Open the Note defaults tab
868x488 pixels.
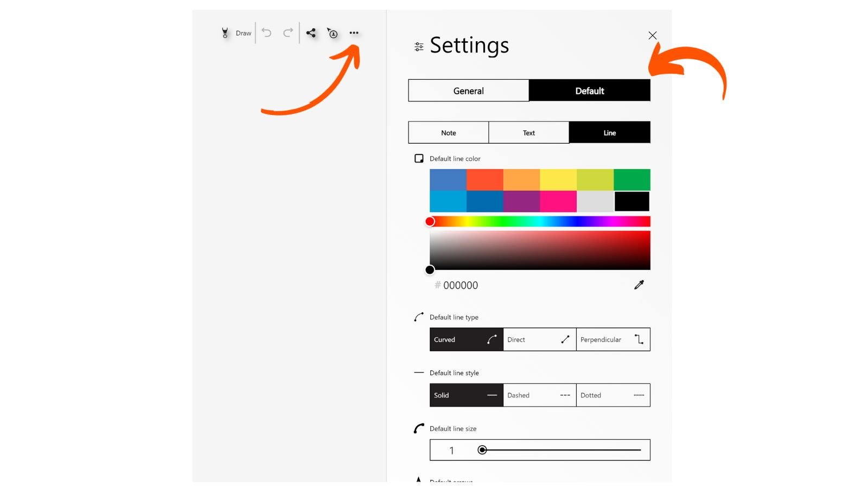tap(448, 132)
